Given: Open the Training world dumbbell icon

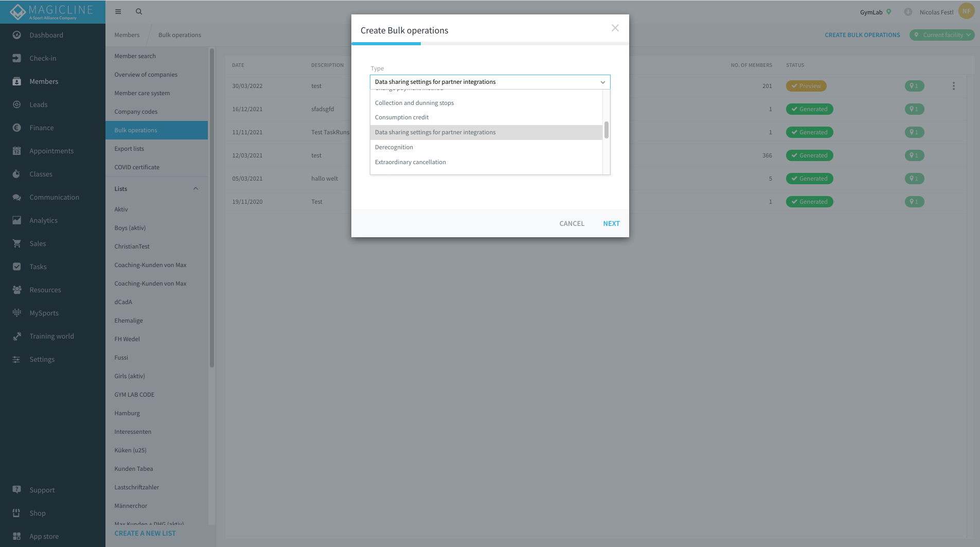Looking at the screenshot, I should pos(16,336).
